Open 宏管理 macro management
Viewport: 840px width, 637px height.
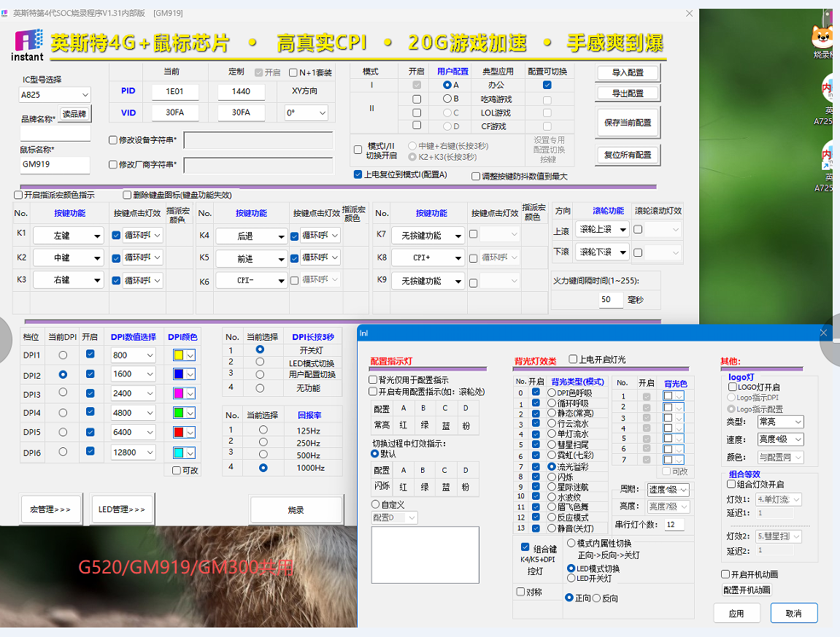50,509
